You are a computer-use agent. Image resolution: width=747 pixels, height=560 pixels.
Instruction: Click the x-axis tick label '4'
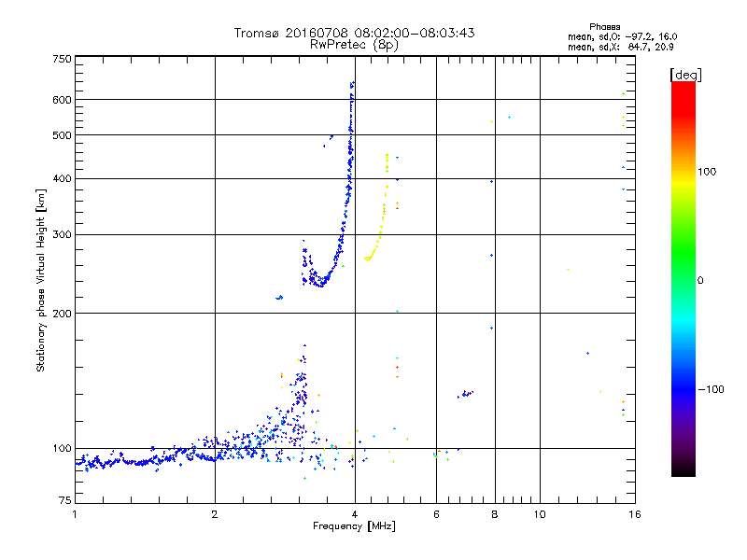tap(355, 514)
